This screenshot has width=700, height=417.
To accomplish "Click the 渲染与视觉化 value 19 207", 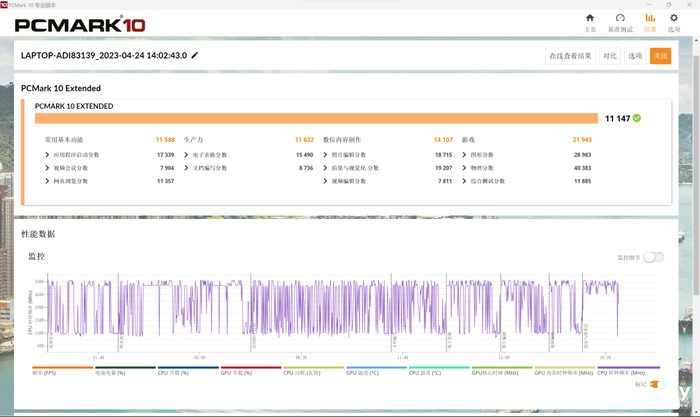I will coord(443,168).
